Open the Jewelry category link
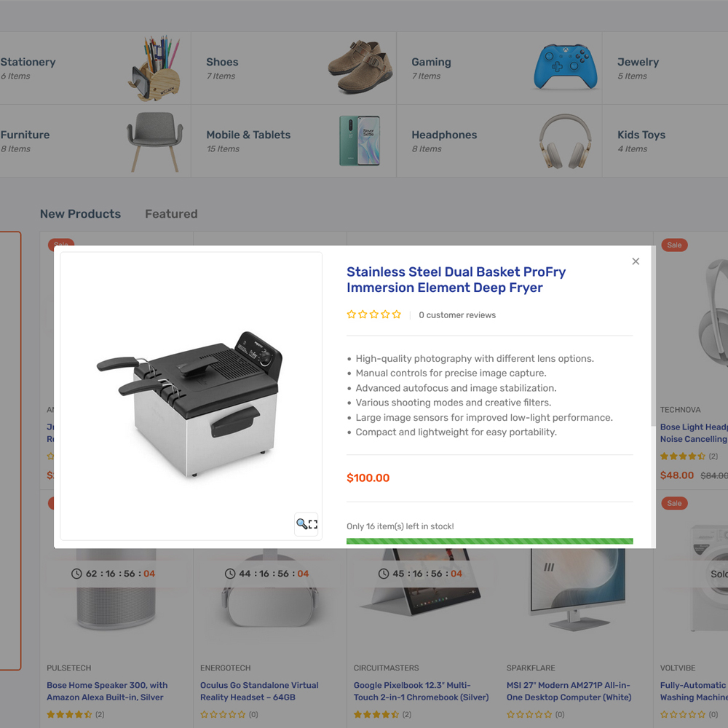 click(x=638, y=62)
